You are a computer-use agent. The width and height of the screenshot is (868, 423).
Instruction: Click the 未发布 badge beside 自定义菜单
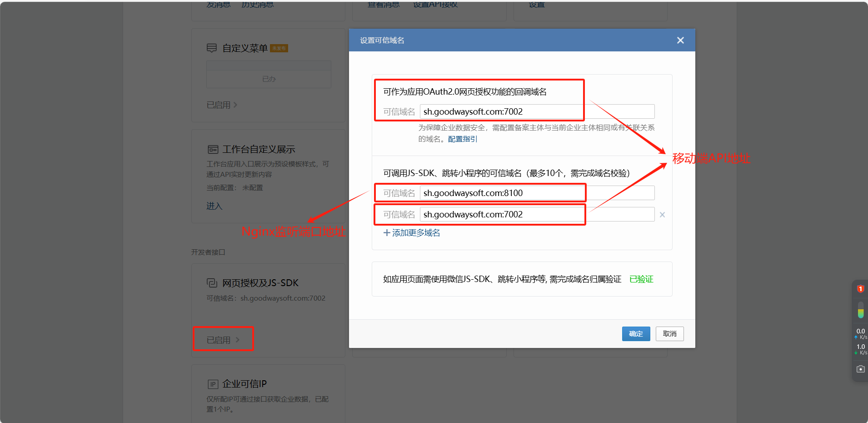coord(279,48)
